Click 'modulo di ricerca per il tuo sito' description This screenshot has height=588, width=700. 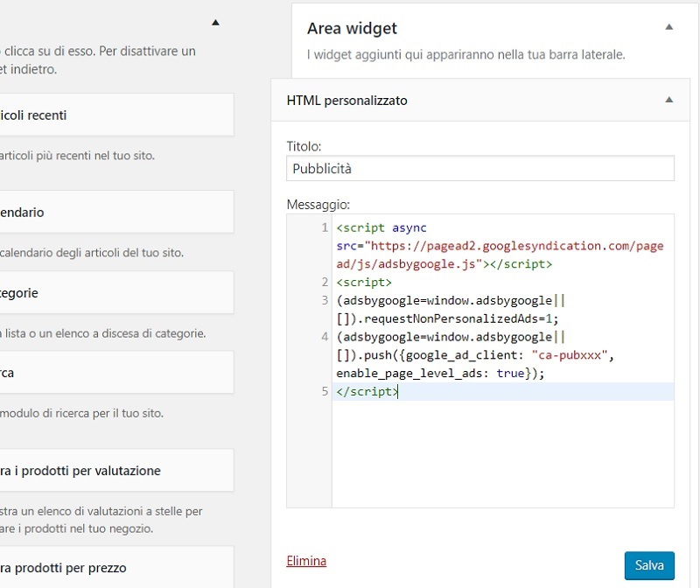pos(81,413)
